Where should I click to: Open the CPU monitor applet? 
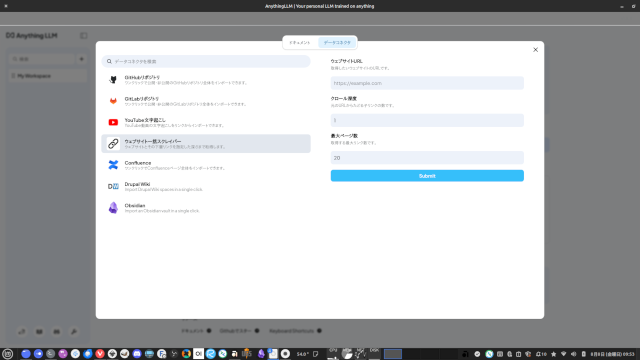(x=333, y=354)
